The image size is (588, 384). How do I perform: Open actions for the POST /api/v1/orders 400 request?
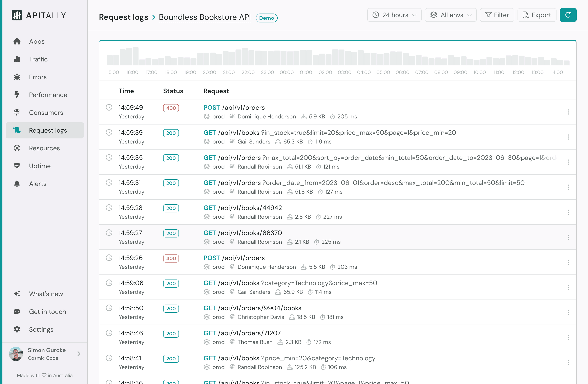(568, 112)
